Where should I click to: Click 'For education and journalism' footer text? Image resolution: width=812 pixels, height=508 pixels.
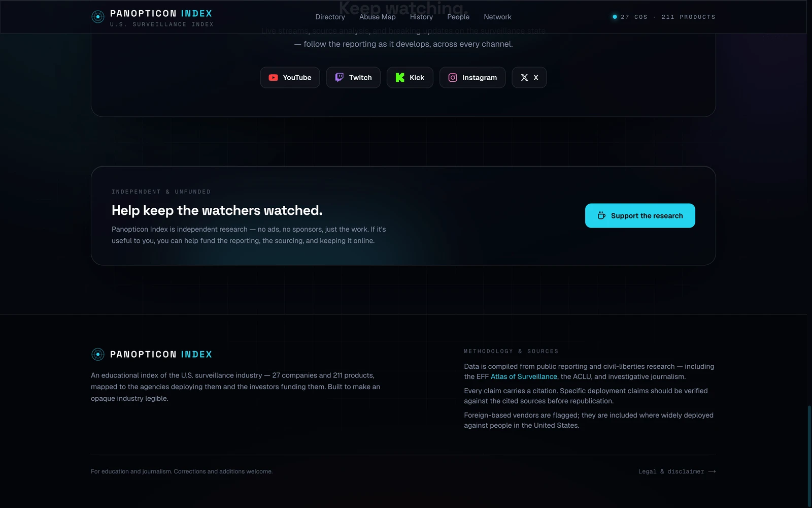tap(182, 471)
